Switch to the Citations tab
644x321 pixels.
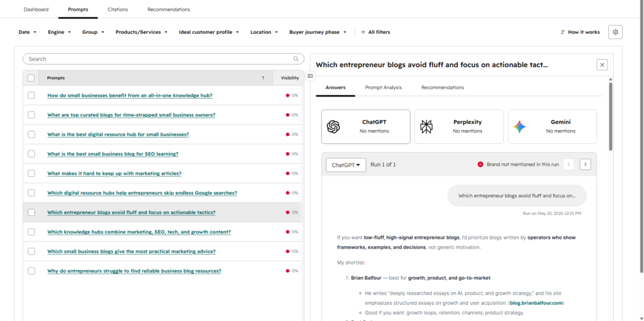(x=118, y=9)
